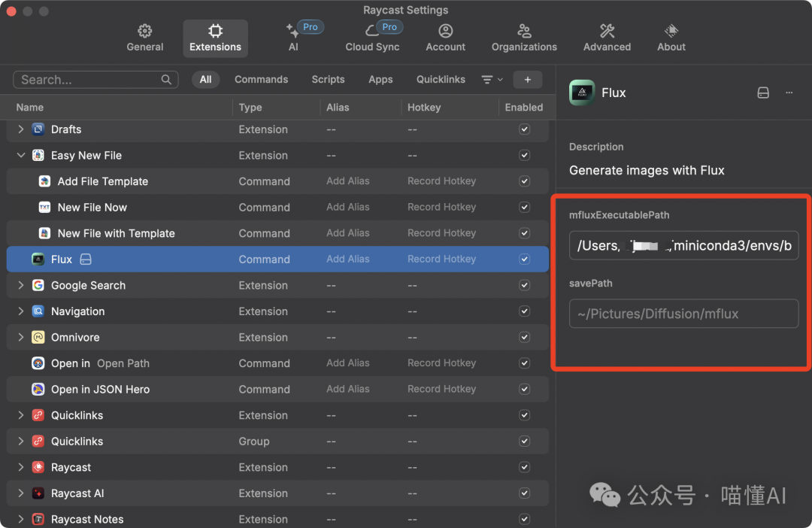Screen dimensions: 812x528
Task: Record Hotkey for the Flux command
Action: click(x=442, y=259)
